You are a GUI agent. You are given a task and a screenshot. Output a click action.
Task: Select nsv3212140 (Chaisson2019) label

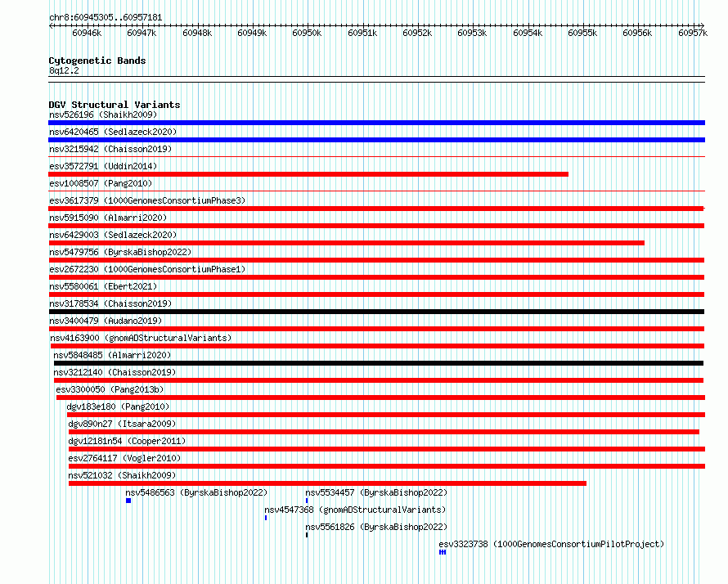click(115, 372)
